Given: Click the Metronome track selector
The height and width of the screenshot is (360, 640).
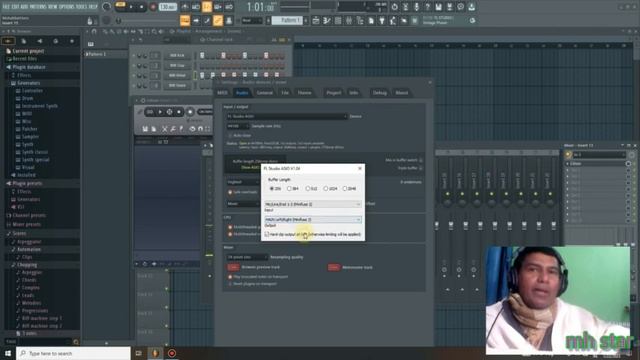Looking at the screenshot, I should (x=333, y=267).
